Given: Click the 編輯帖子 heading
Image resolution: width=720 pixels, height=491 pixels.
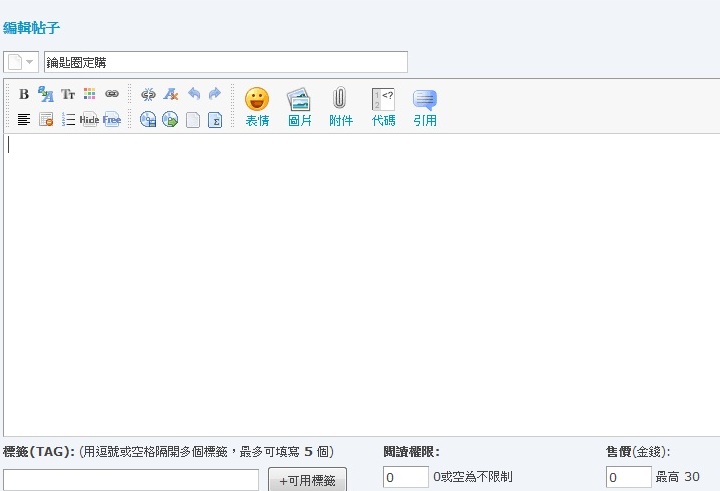Looking at the screenshot, I should pos(31,28).
